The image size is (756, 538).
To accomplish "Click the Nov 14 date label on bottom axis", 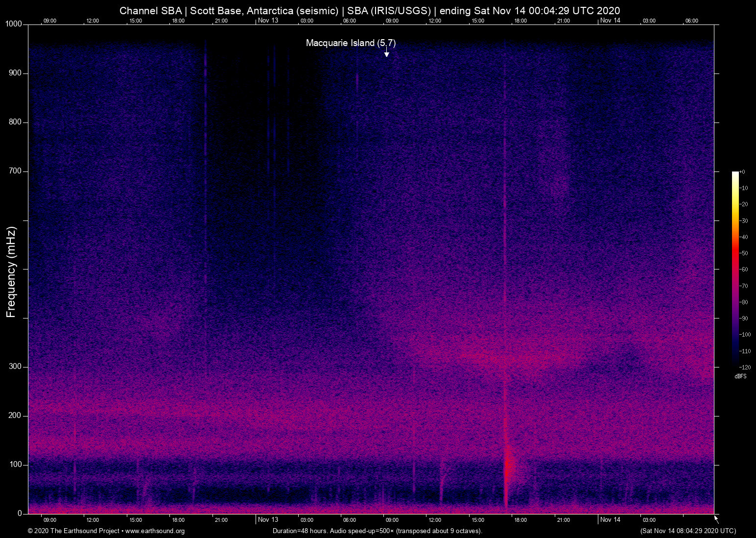I will click(x=610, y=520).
